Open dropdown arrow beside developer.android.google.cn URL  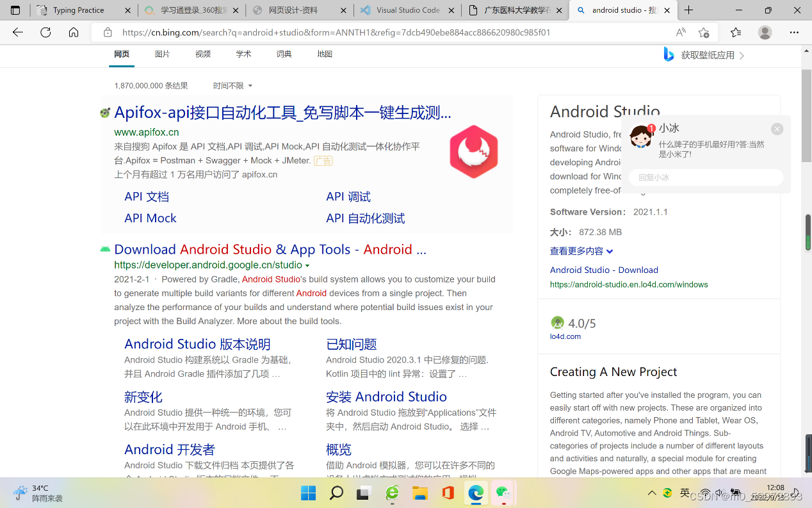(307, 265)
